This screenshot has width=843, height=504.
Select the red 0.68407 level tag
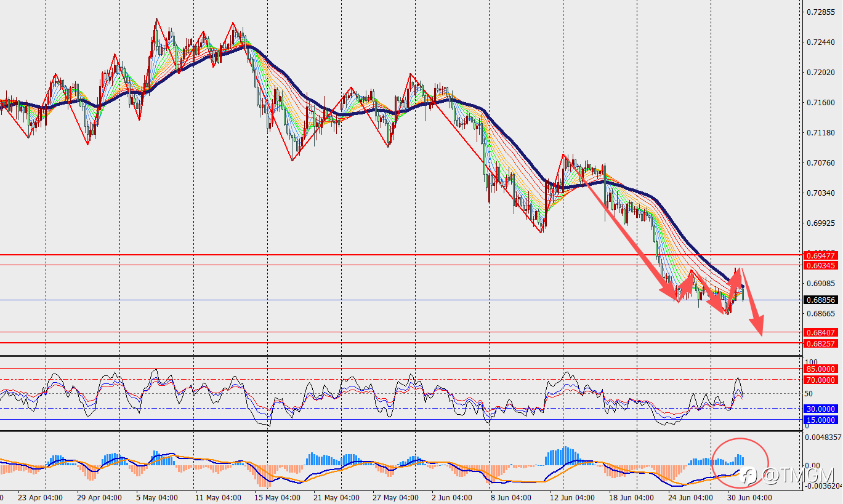tap(820, 333)
